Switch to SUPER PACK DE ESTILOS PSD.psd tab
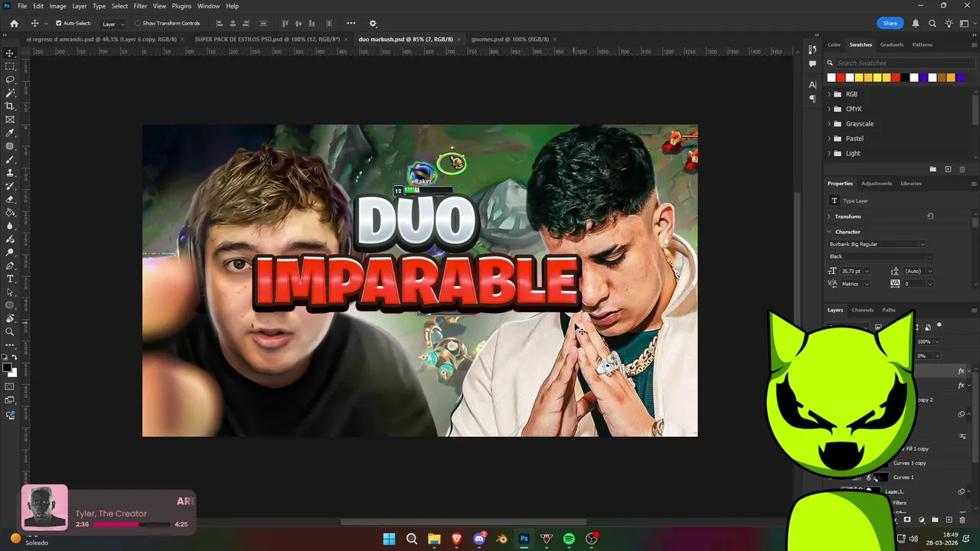 [266, 39]
